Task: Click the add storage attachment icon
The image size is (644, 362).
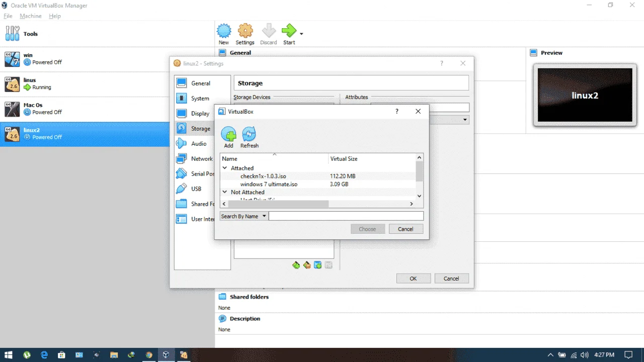Action: click(x=318, y=265)
